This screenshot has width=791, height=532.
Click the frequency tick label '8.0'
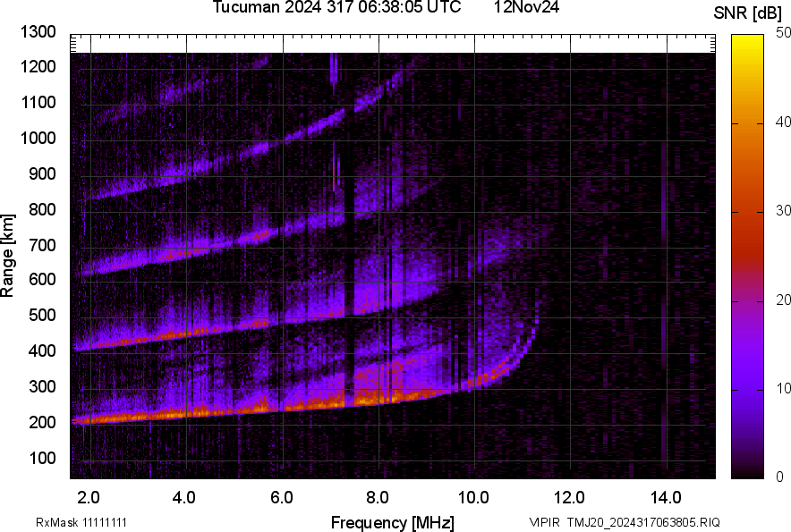click(378, 498)
